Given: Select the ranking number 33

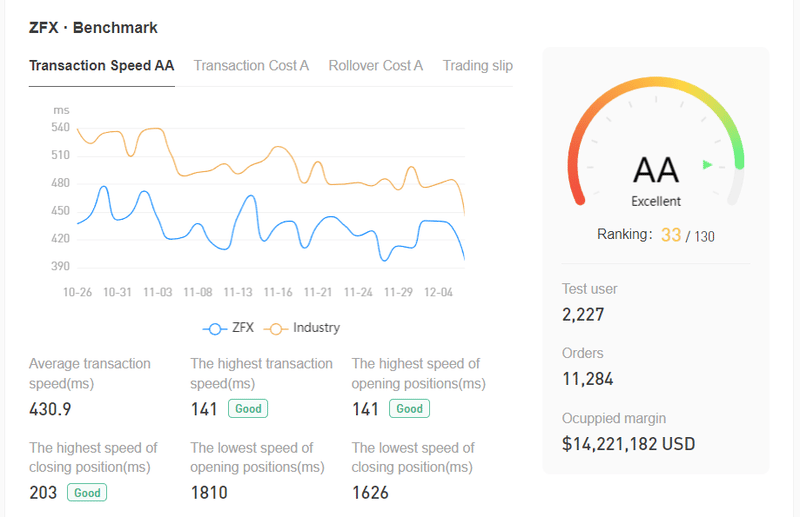Looking at the screenshot, I should pos(671,235).
